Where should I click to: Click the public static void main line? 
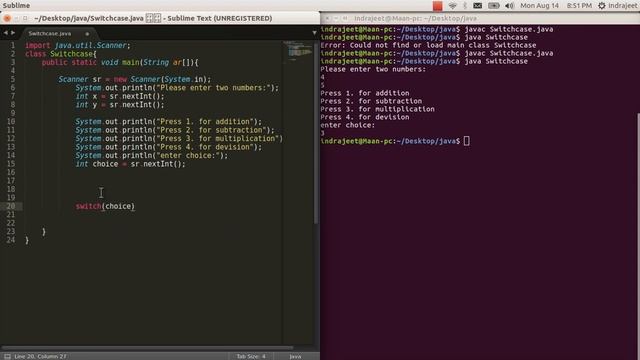120,62
